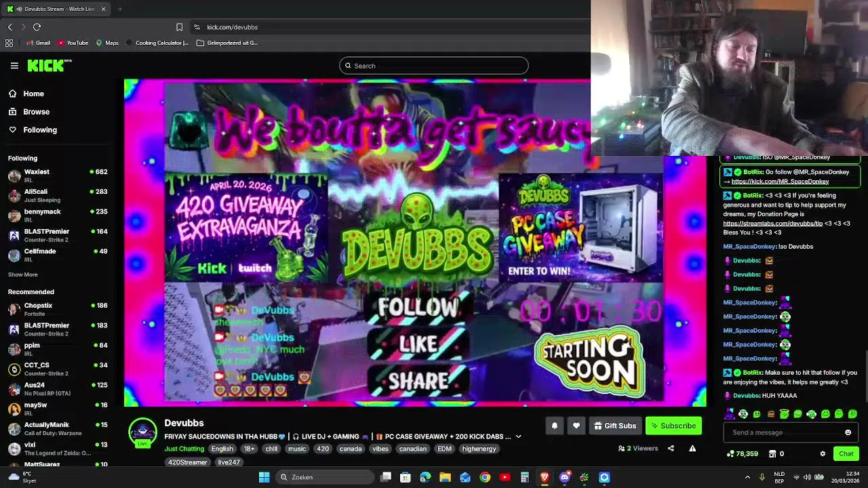This screenshot has width=868, height=488.
Task: Reload the page with browser refresh icon
Action: click(37, 27)
